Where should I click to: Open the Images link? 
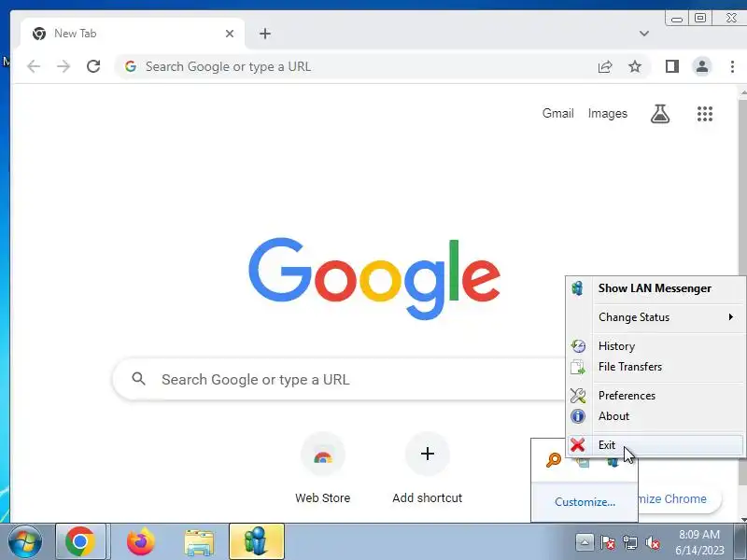(x=608, y=113)
